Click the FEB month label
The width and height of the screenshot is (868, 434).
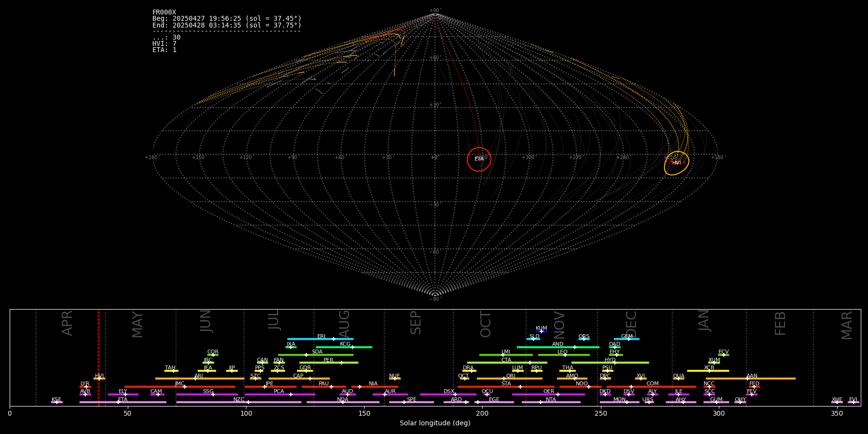(780, 324)
